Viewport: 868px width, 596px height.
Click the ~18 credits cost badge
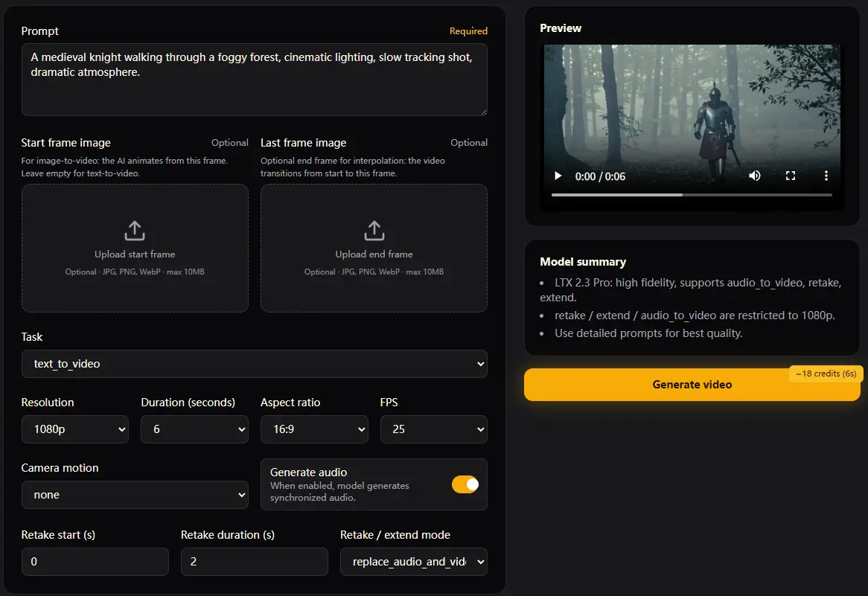click(825, 373)
